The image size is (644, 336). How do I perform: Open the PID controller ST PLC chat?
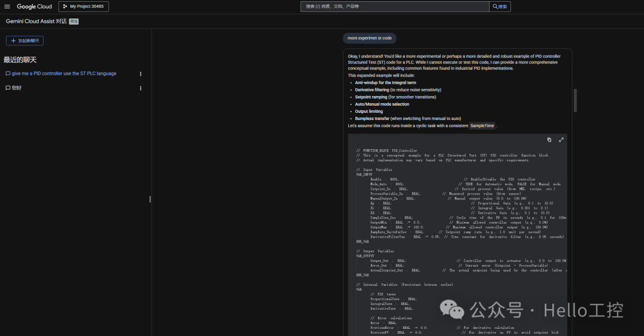64,73
